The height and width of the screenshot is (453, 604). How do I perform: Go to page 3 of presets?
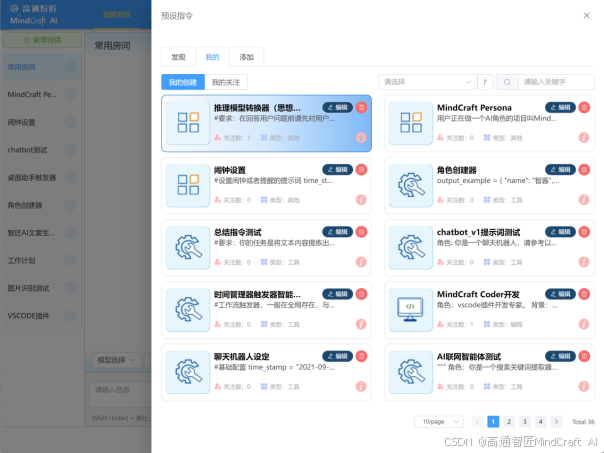pos(525,422)
